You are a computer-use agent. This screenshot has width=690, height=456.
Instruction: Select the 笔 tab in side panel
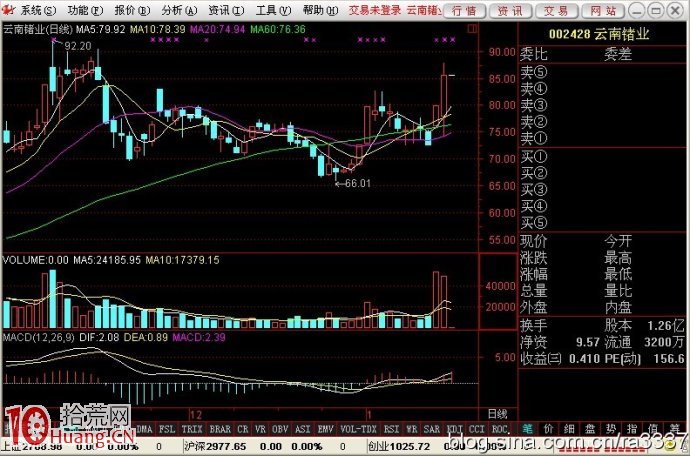[x=527, y=429]
